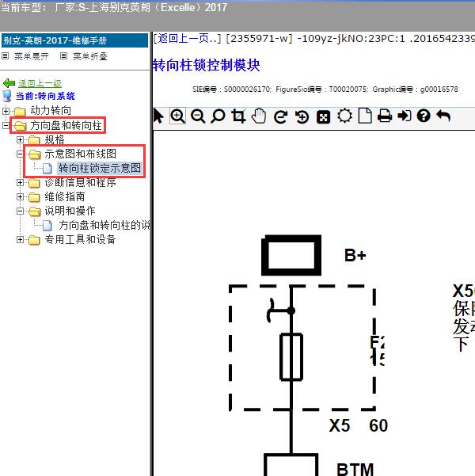Select 诊断信息和程序 folder label

tap(81, 182)
